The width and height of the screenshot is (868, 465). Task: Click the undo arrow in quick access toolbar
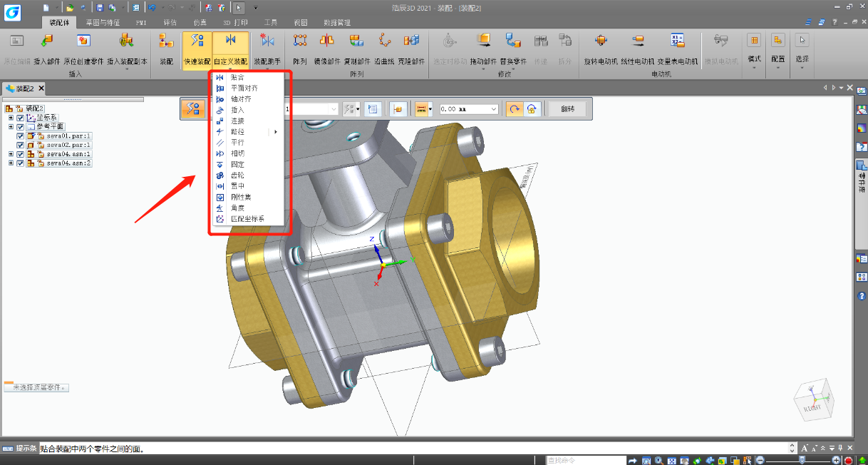[152, 7]
